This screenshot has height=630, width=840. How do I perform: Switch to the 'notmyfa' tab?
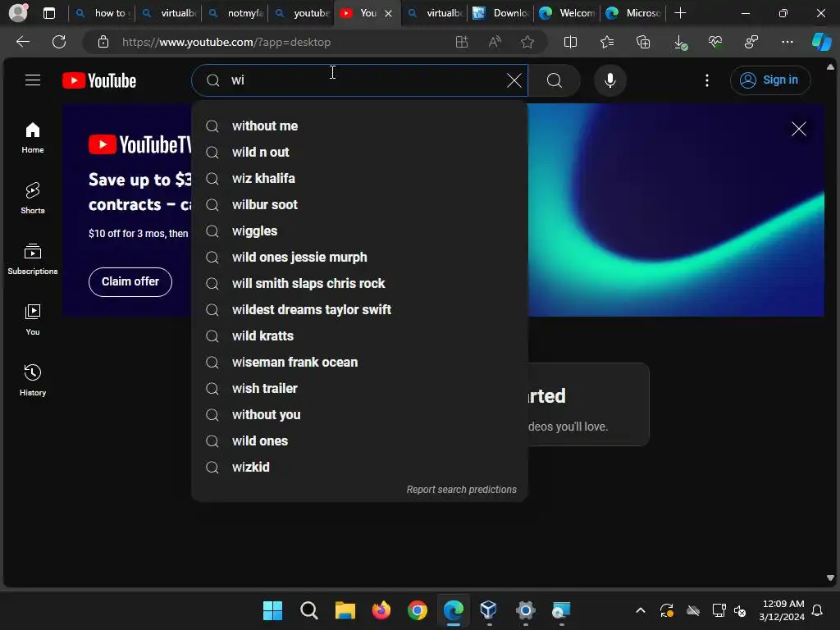point(235,13)
